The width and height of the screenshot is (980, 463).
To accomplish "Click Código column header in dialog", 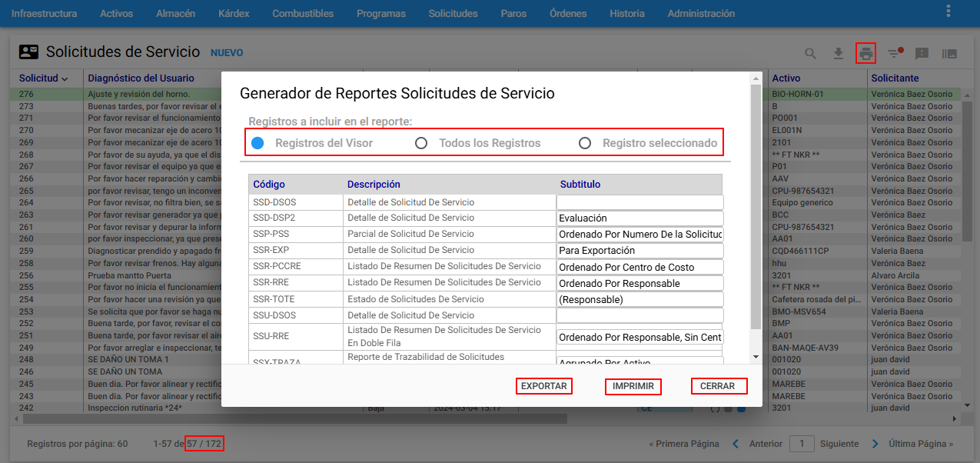I will 269,185.
